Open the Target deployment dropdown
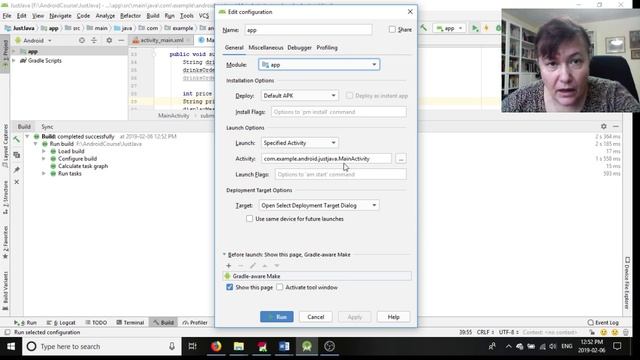Viewport: 640px width, 360px height. point(319,205)
